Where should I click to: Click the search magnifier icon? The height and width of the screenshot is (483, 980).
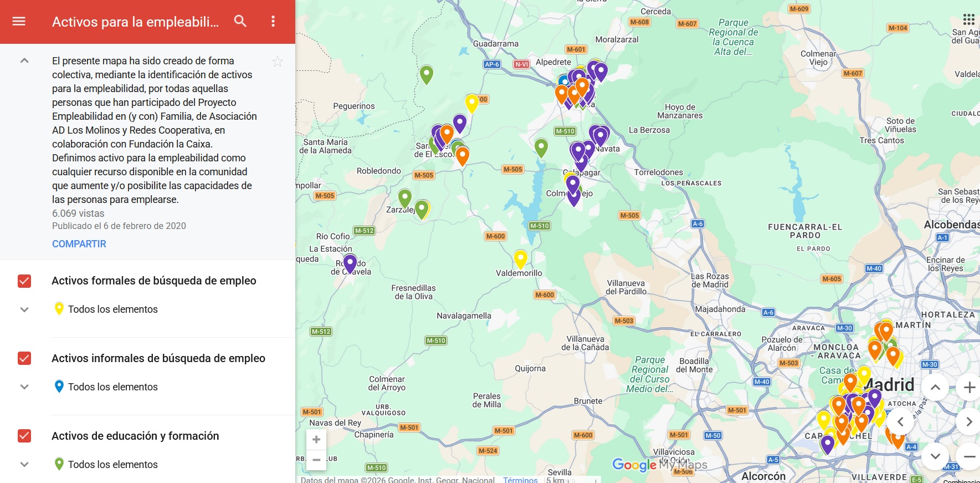(x=240, y=22)
